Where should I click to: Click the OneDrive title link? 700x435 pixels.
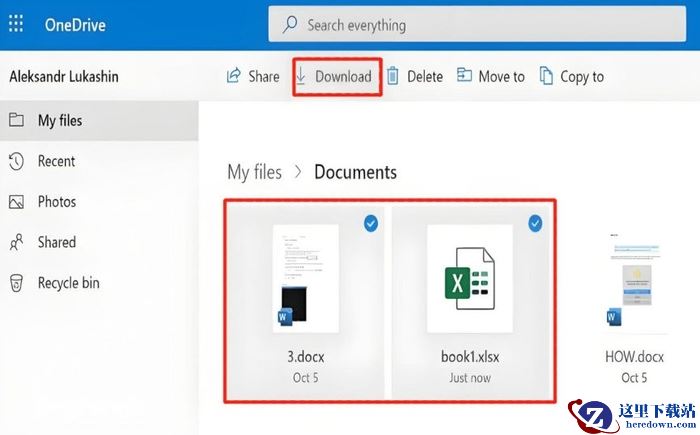tap(75, 25)
